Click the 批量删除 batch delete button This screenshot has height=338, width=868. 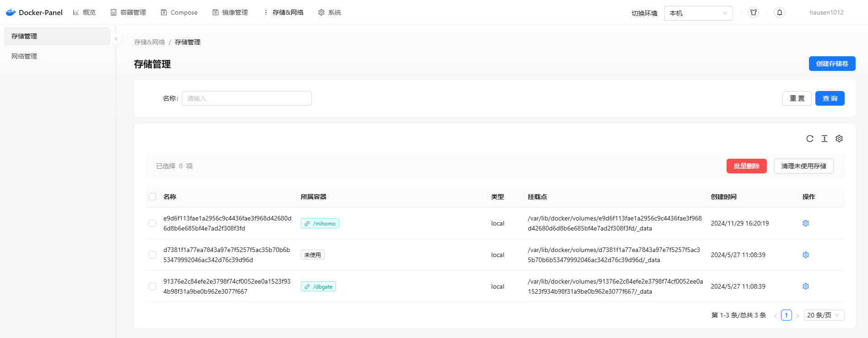746,166
